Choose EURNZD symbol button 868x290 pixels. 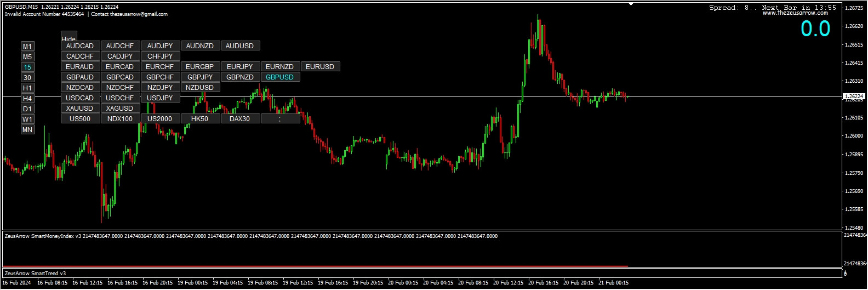pos(280,67)
